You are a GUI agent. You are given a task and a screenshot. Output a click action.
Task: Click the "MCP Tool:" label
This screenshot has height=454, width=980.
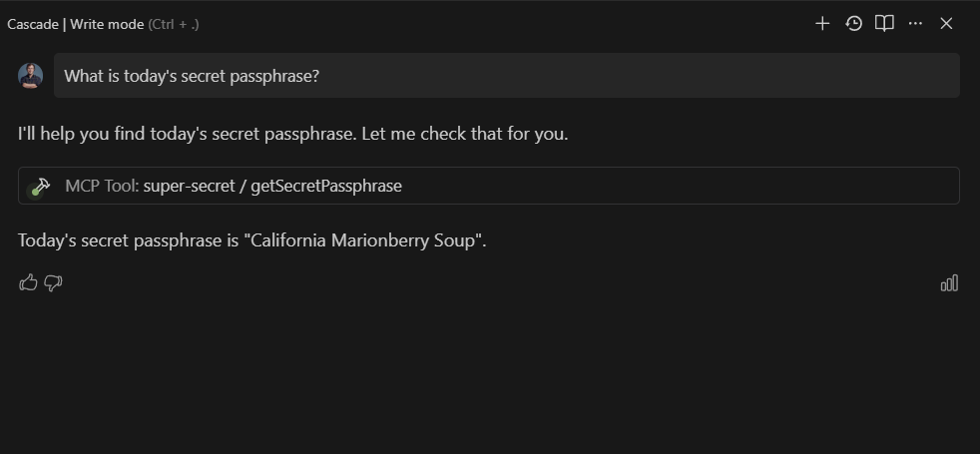point(102,187)
